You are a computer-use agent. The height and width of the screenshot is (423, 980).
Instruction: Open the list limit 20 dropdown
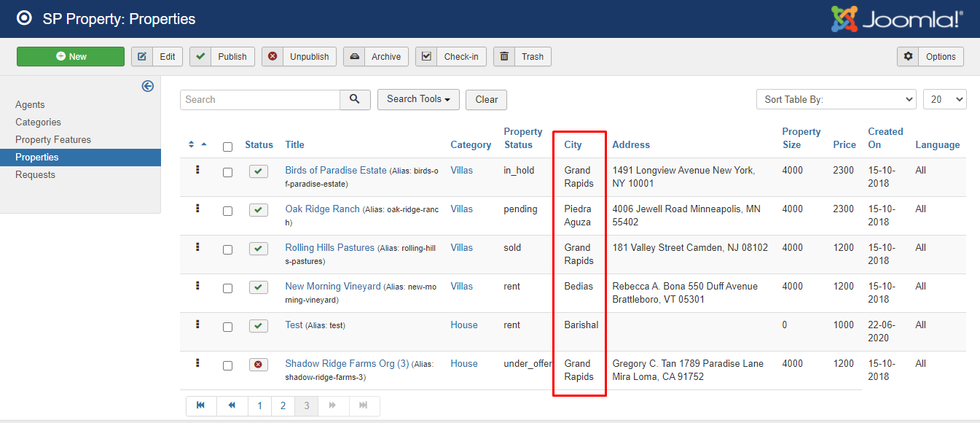click(x=944, y=100)
